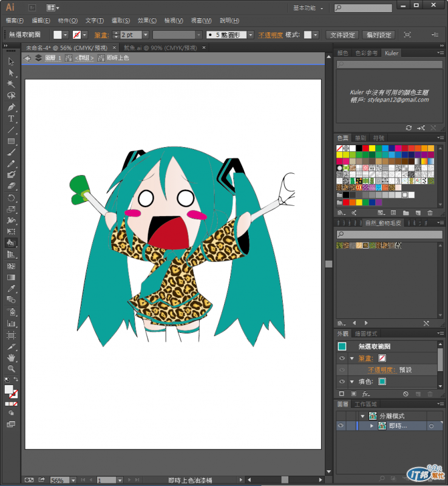The height and width of the screenshot is (486, 448).
Task: Collapse the 分離模式 layer tree
Action: [362, 416]
